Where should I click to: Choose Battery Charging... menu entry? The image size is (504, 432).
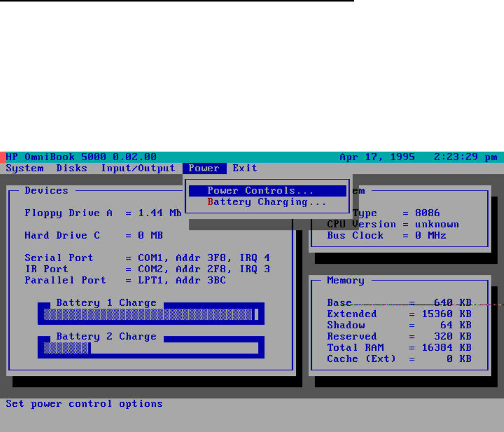(x=267, y=202)
